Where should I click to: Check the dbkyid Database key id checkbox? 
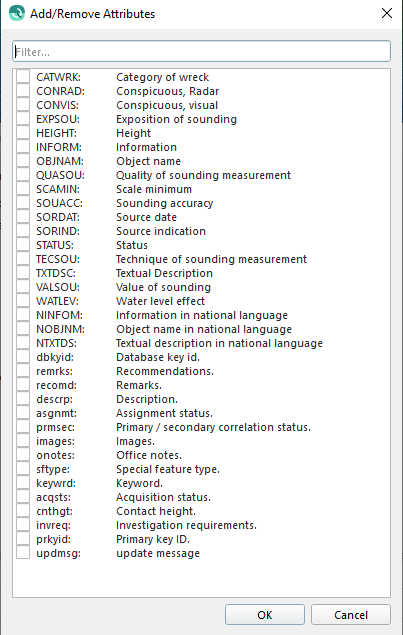pyautogui.click(x=23, y=357)
